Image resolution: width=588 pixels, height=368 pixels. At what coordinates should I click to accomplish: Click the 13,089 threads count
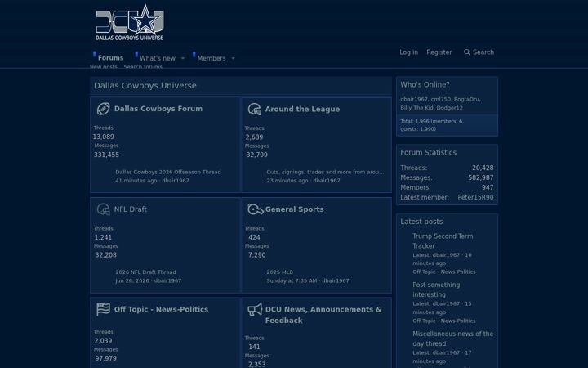coord(104,137)
